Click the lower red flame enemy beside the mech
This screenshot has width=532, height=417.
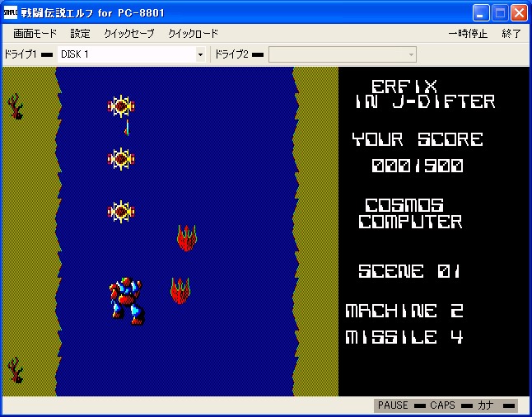click(180, 291)
